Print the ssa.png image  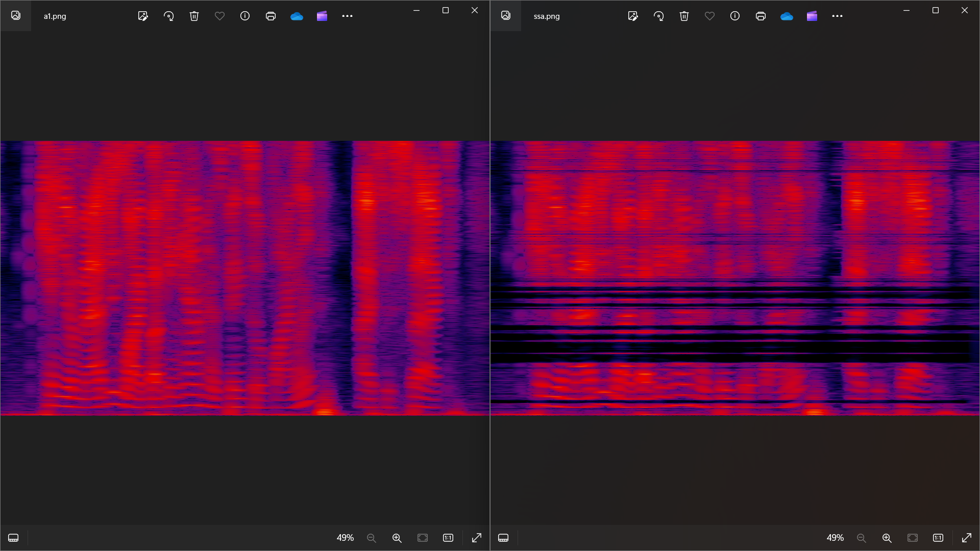click(x=761, y=16)
